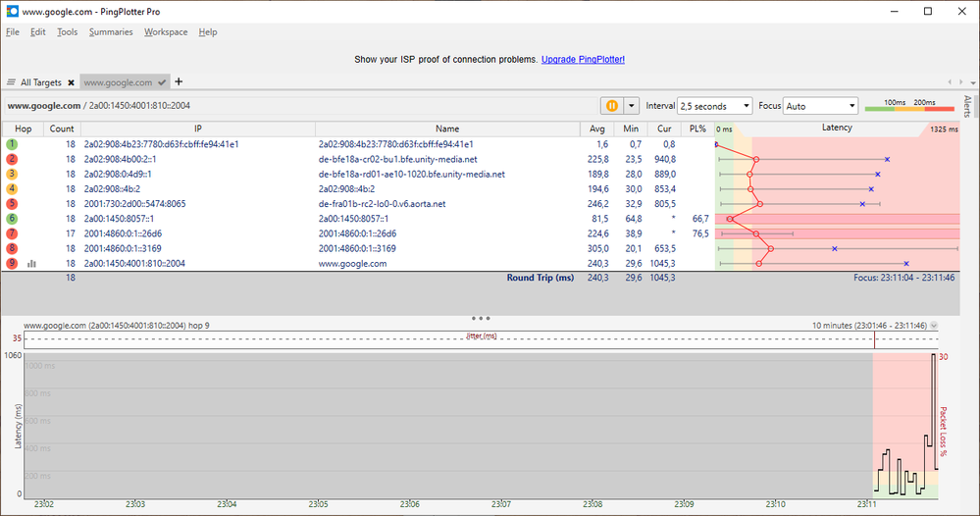Click the All Targets list icon

(11, 82)
